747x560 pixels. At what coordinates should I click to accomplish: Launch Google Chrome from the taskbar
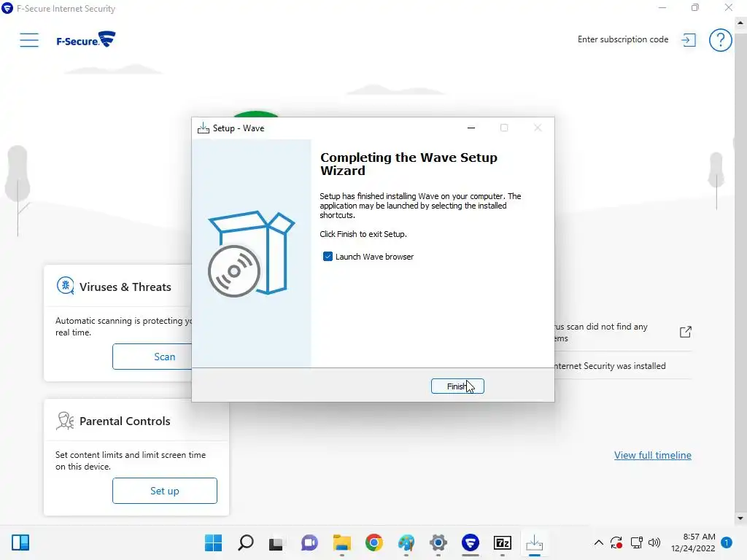tap(374, 542)
